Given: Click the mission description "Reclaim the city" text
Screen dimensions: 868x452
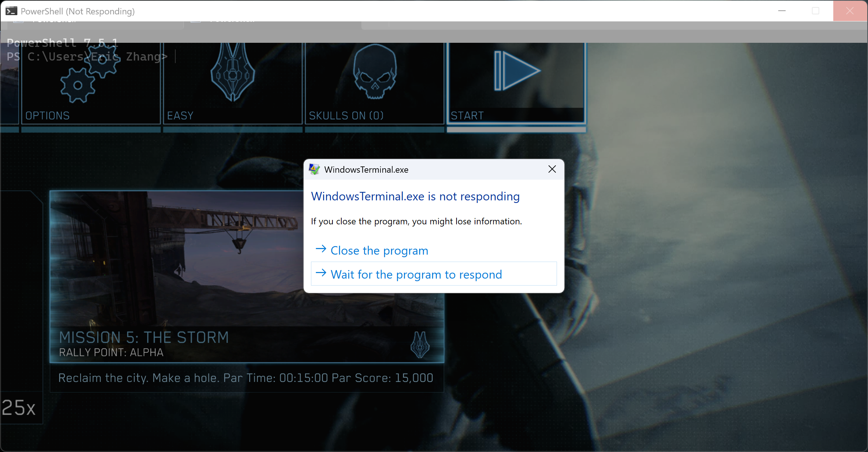Looking at the screenshot, I should [246, 378].
